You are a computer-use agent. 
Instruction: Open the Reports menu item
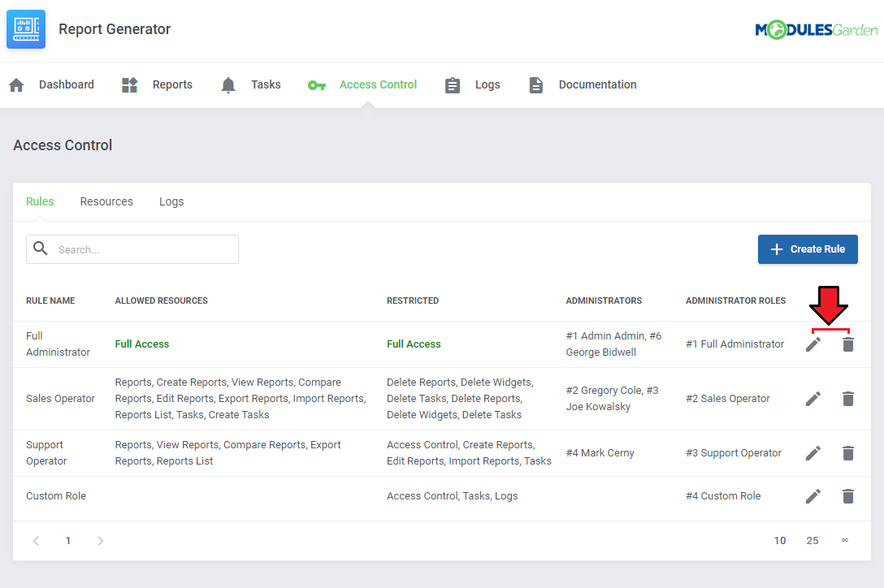pyautogui.click(x=172, y=84)
